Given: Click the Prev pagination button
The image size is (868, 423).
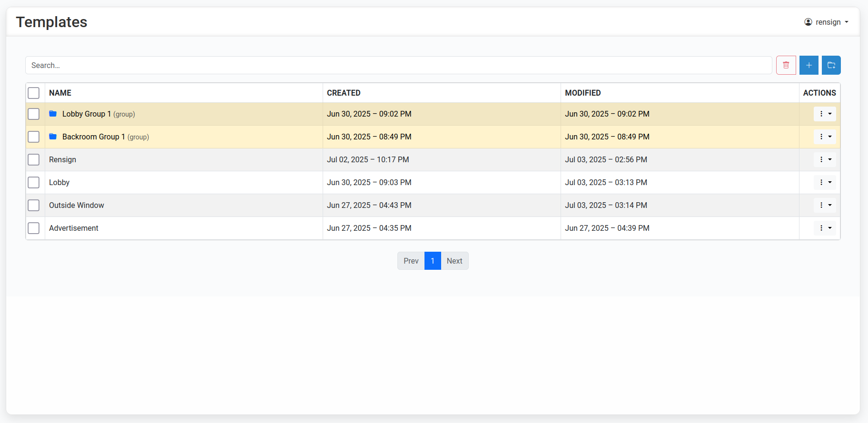Looking at the screenshot, I should (411, 261).
